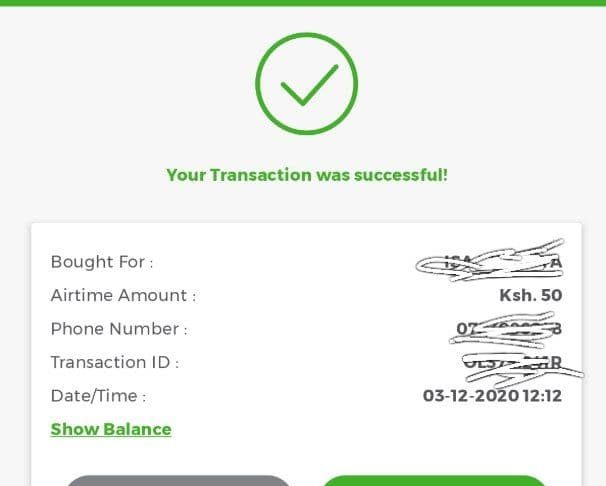The height and width of the screenshot is (486, 606).
Task: Click the 'Airtime Amount :' label
Action: [x=123, y=296]
